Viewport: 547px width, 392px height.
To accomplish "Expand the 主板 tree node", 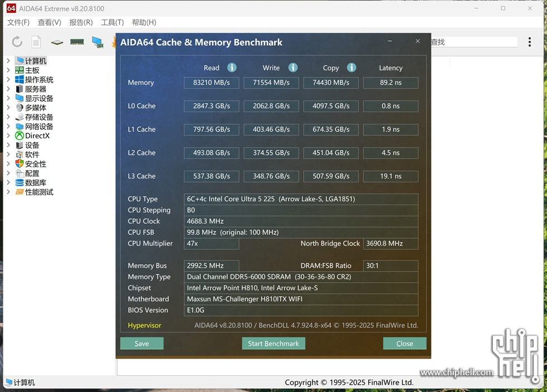I will [x=8, y=70].
